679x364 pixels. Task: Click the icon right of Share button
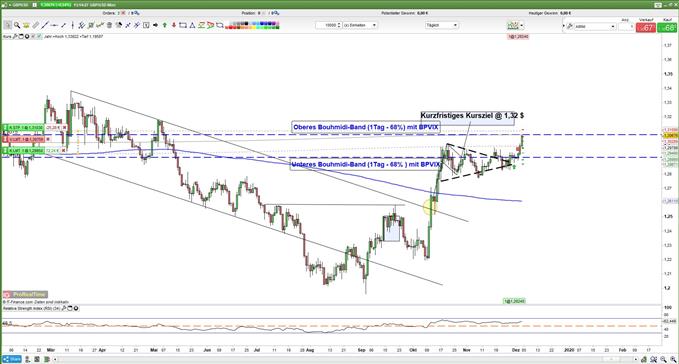(27, 359)
